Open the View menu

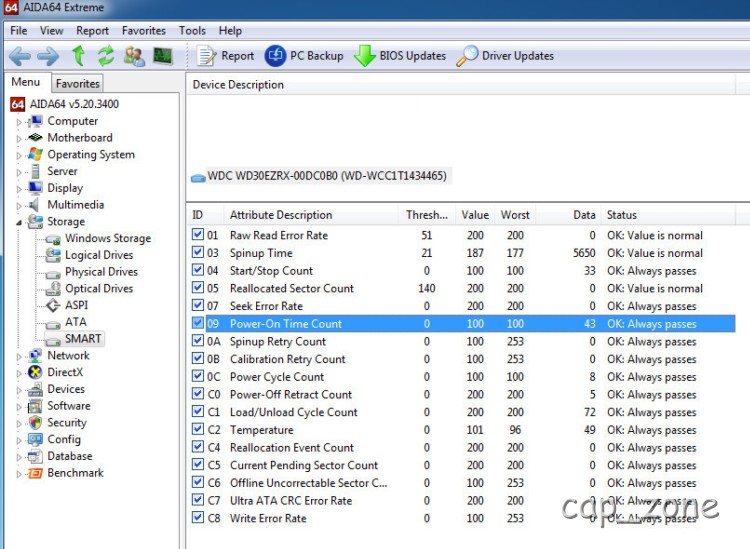pyautogui.click(x=51, y=31)
